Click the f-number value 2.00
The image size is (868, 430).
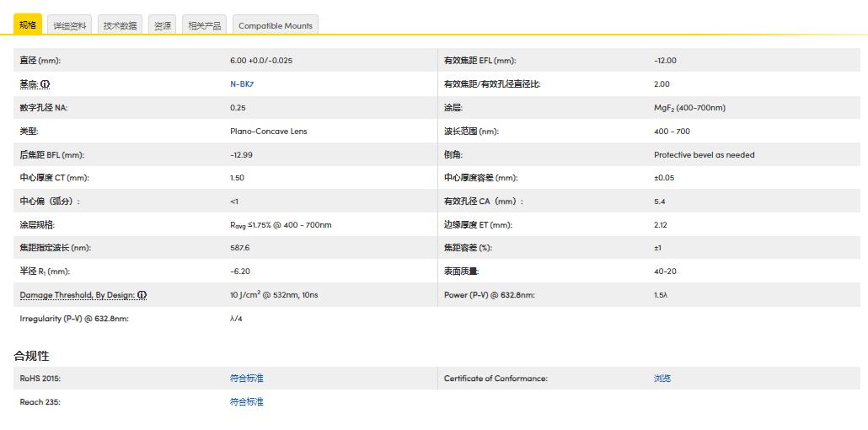coord(662,84)
